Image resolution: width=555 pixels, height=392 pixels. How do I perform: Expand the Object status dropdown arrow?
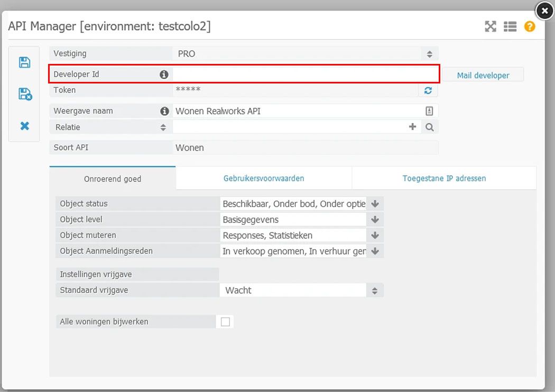pos(375,204)
